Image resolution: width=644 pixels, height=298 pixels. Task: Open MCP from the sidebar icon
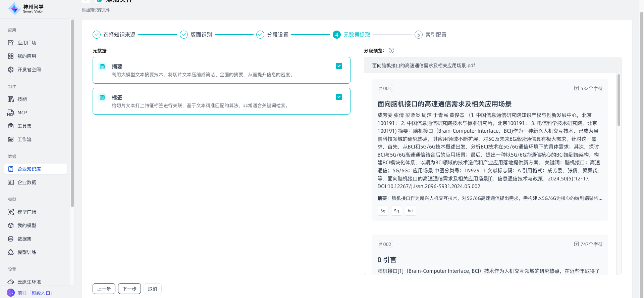tap(11, 113)
